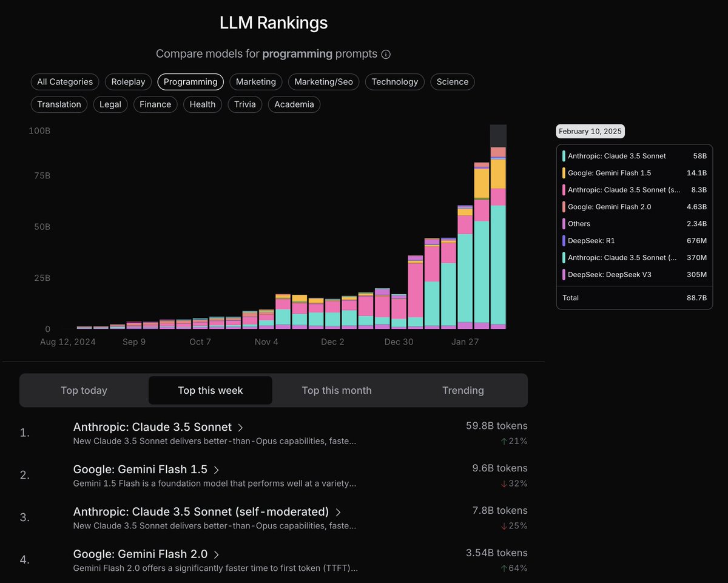Switch to the Academia category
Viewport: 728px width, 583px height.
(x=294, y=104)
